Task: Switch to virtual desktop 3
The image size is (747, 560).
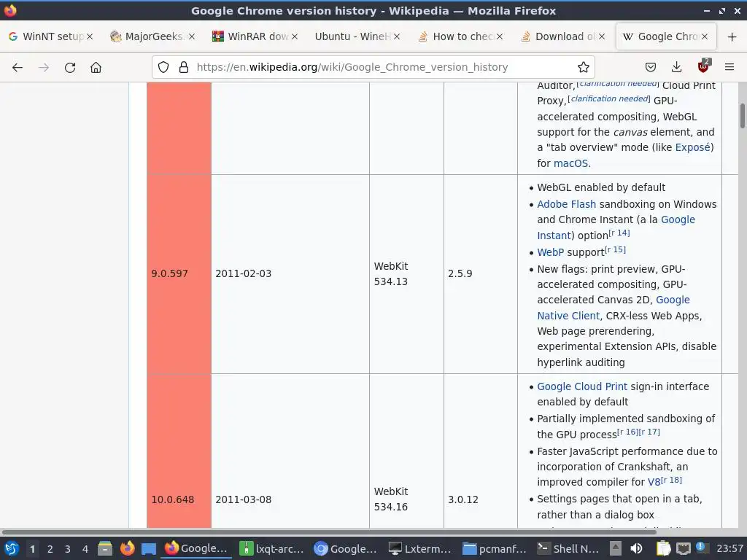Action: (x=68, y=549)
